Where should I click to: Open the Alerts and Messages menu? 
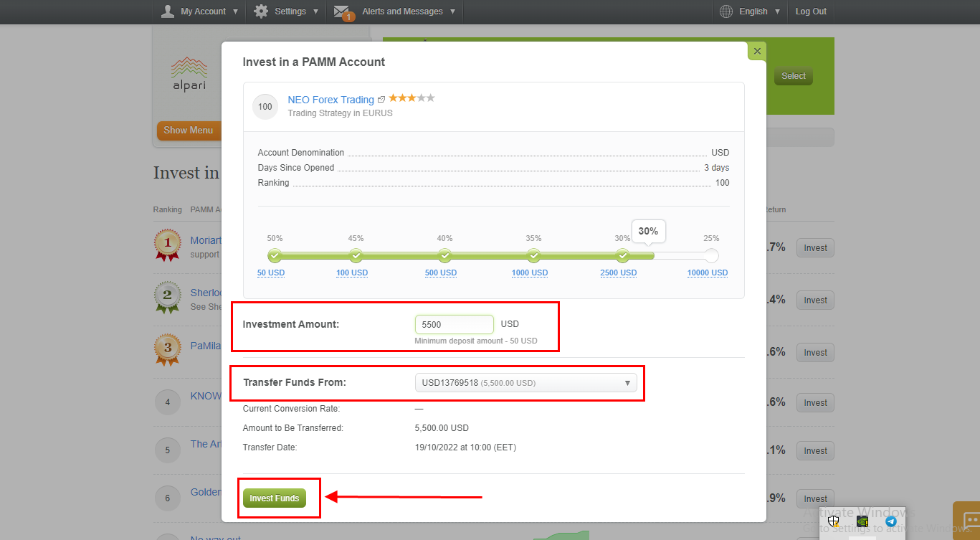[x=403, y=11]
